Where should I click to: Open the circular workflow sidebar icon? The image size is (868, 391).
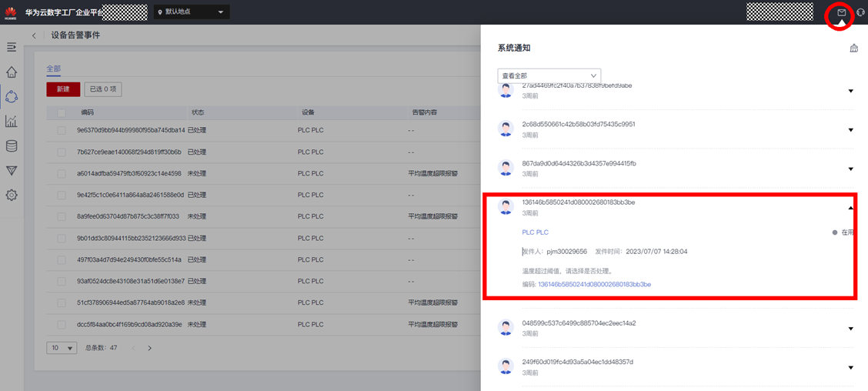[x=11, y=97]
